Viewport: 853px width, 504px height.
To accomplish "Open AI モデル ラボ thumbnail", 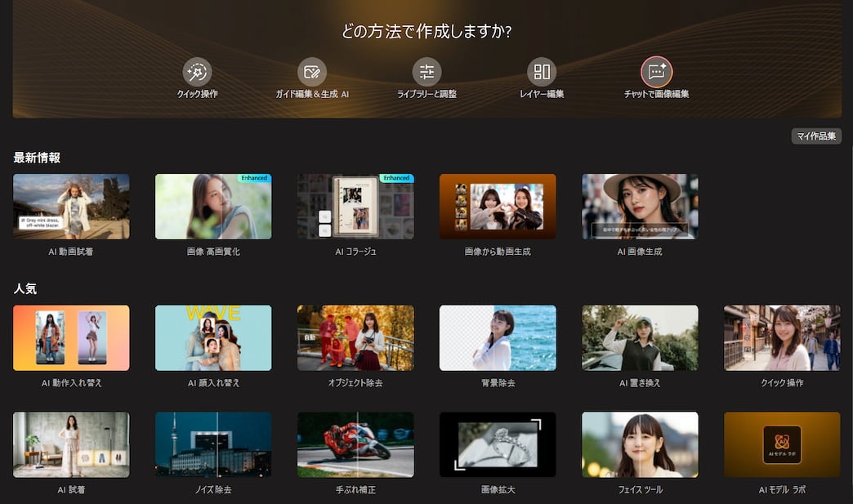I will [x=782, y=444].
